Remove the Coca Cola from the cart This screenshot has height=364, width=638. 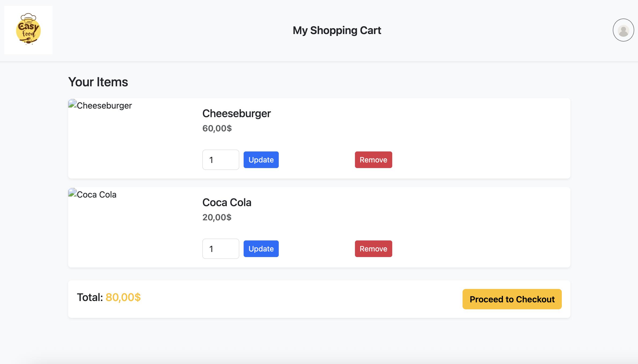[x=373, y=249]
